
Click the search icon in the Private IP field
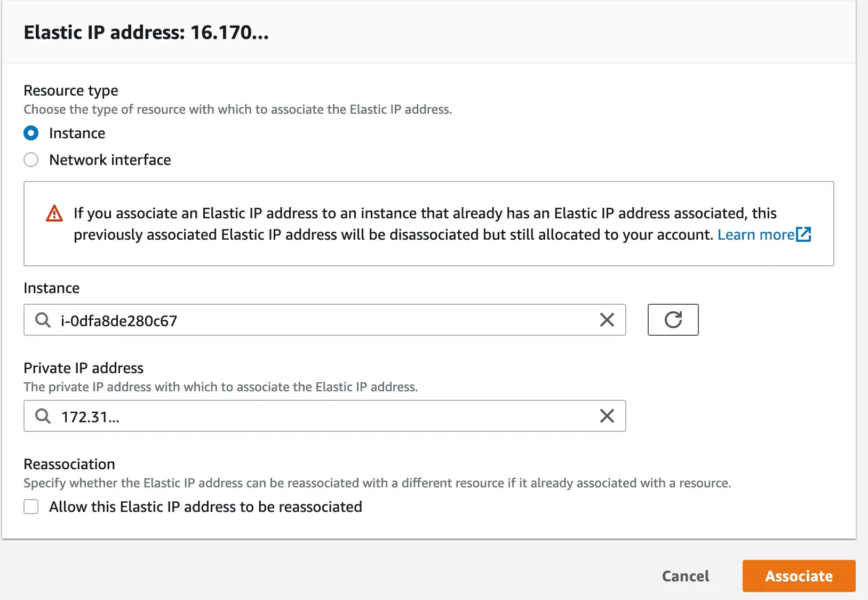42,416
